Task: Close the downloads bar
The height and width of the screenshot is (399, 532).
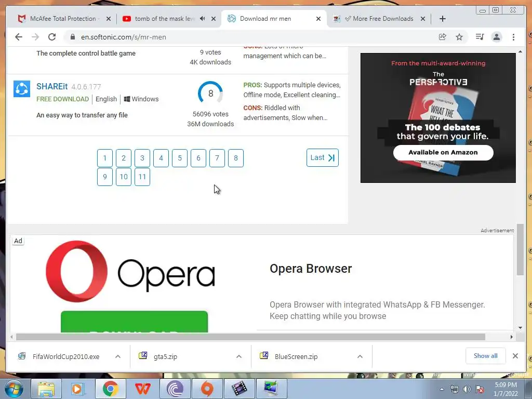Action: coord(515,356)
